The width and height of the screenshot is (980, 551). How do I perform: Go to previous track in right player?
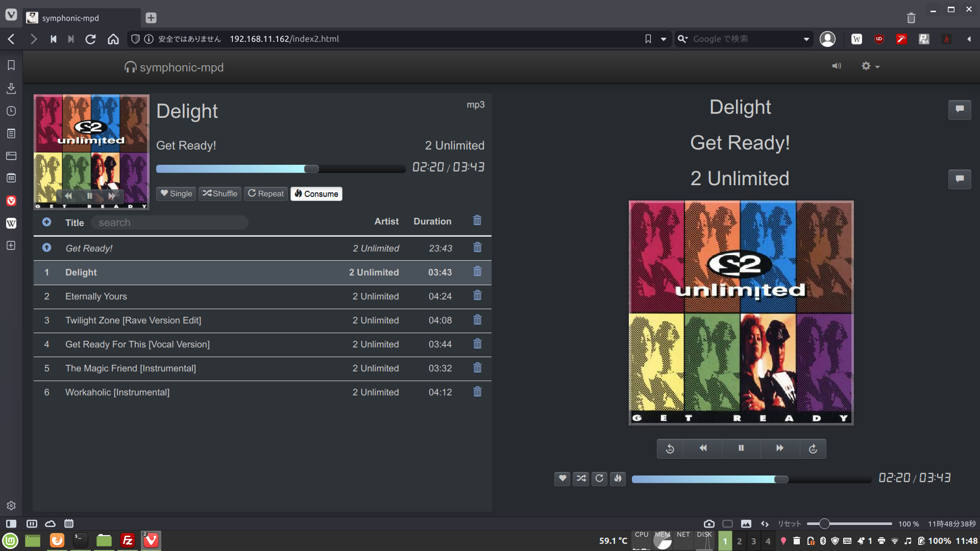tap(703, 448)
